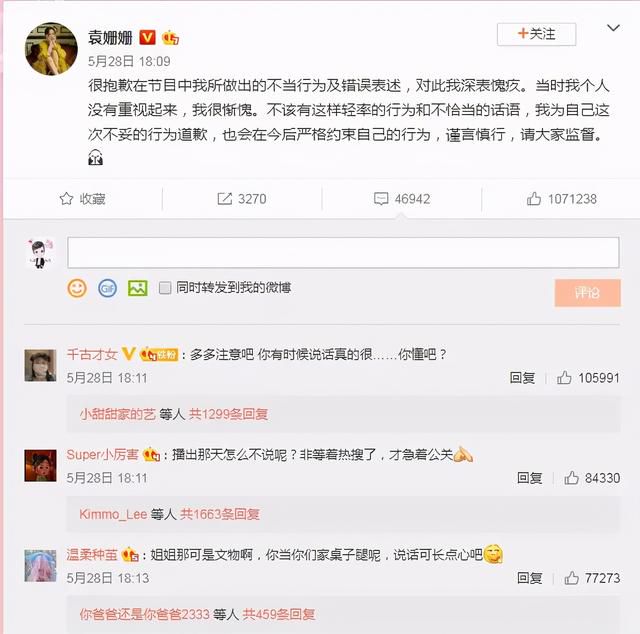Like Super小厉害's comment with 84330 likes
This screenshot has width=640, height=634.
(571, 478)
